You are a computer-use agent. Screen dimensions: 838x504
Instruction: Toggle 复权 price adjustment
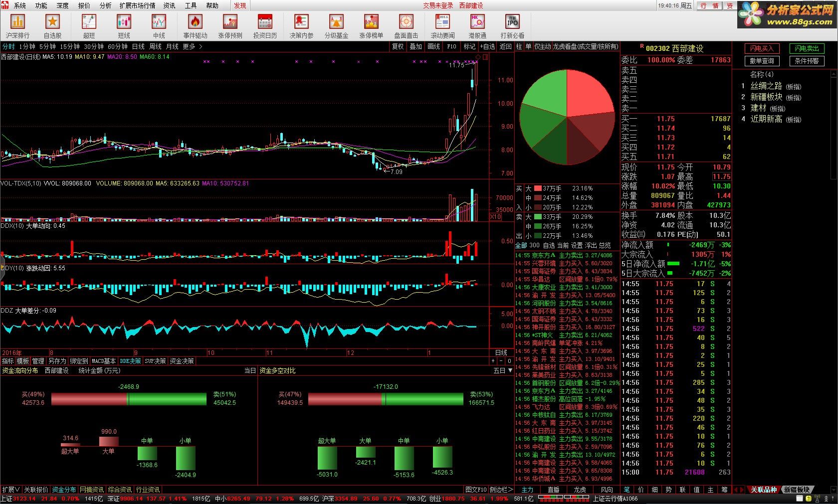pos(398,46)
